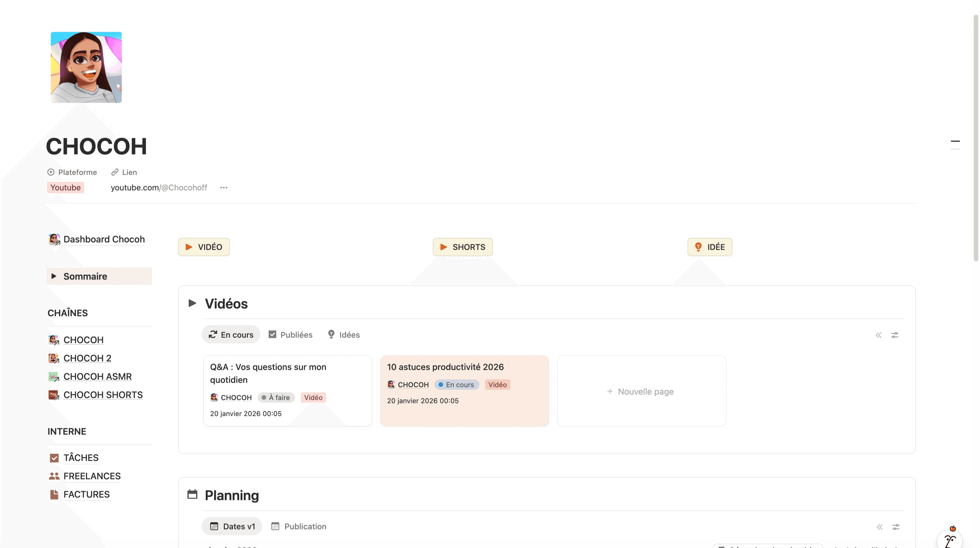
Task: Click the FREELANCES people icon in sidebar
Action: click(x=54, y=476)
